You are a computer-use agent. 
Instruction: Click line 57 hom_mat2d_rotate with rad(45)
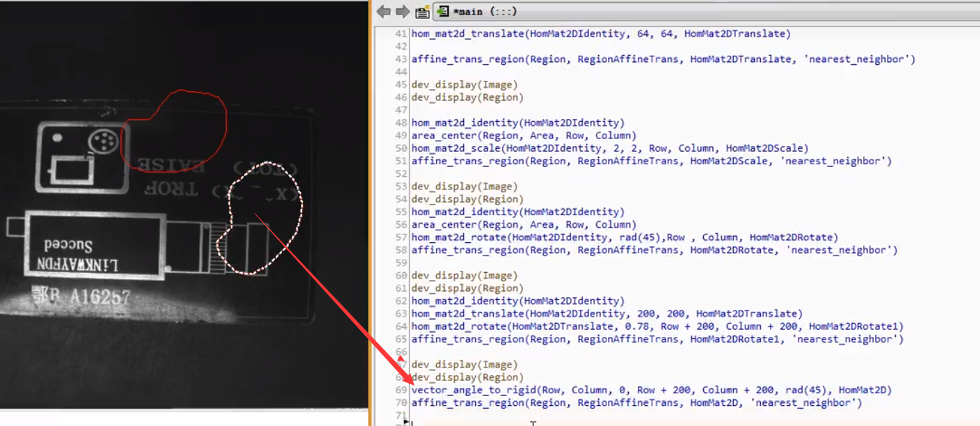pos(625,237)
